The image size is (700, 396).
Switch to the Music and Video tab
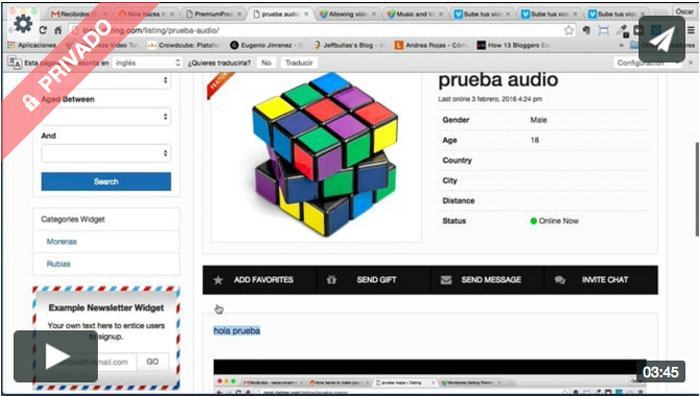pyautogui.click(x=414, y=14)
